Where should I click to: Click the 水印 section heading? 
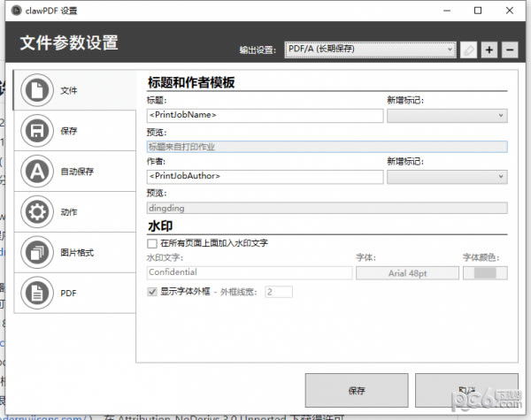click(x=160, y=226)
